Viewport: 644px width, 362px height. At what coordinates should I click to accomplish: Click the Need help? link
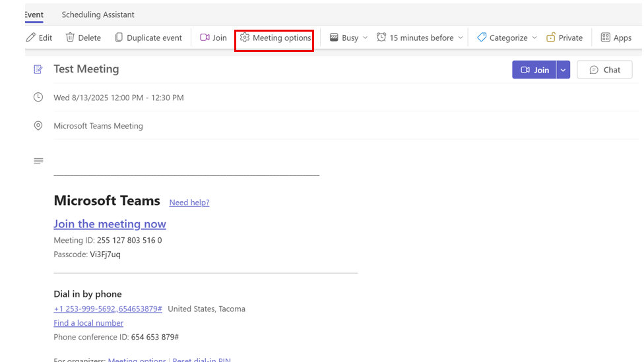[189, 202]
